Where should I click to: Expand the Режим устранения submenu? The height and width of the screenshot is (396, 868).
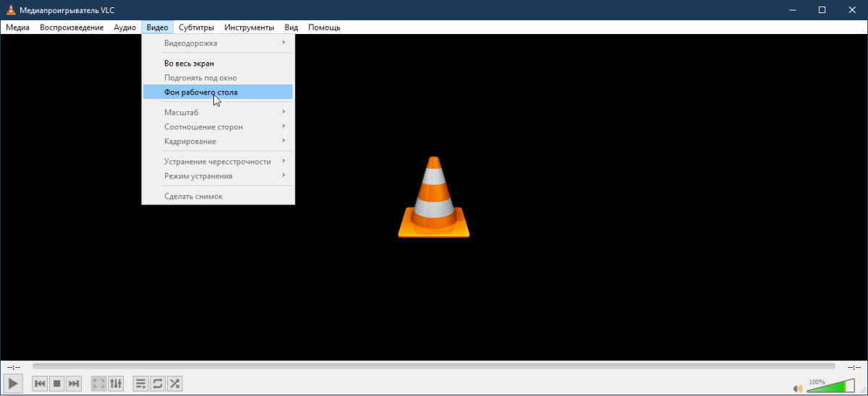pos(218,176)
